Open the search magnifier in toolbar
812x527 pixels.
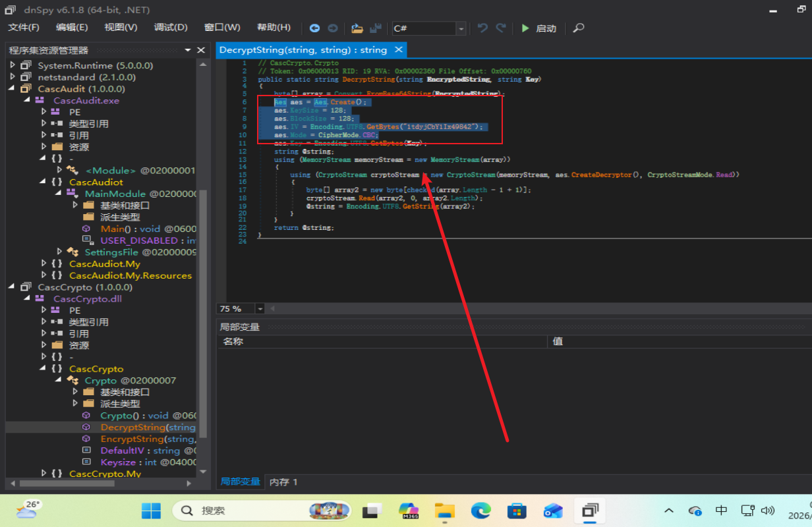578,28
